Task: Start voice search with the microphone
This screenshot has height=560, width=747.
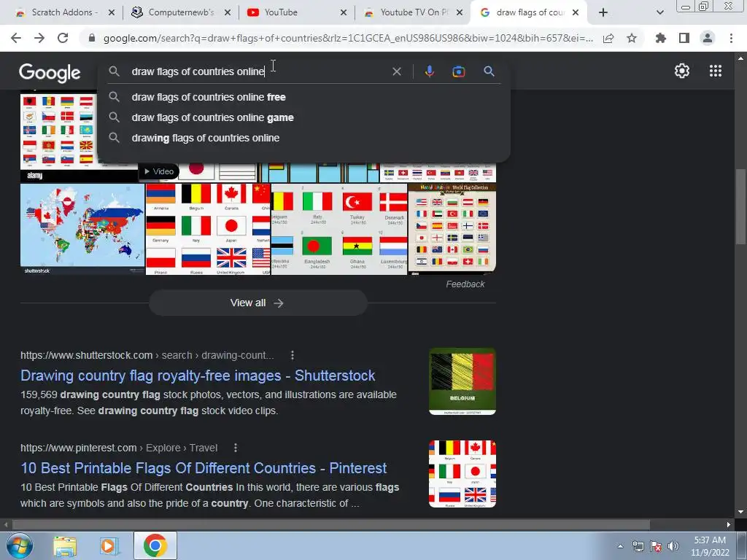Action: (429, 71)
